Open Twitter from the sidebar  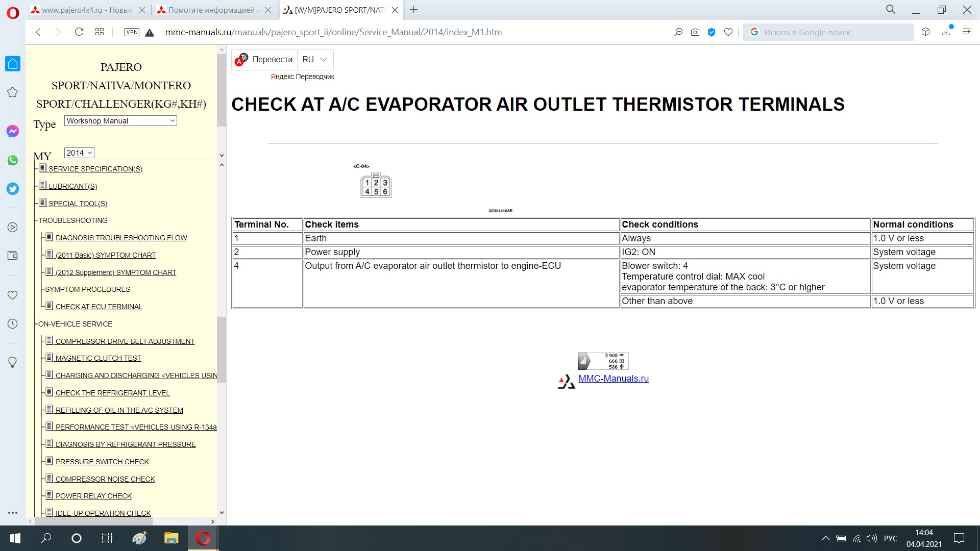pos(13,189)
